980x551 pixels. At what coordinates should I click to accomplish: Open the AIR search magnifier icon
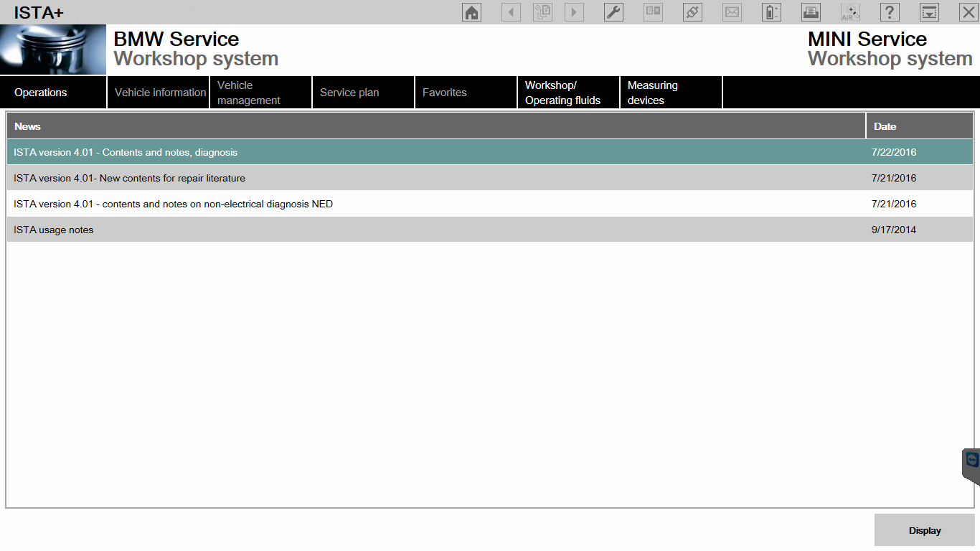850,12
